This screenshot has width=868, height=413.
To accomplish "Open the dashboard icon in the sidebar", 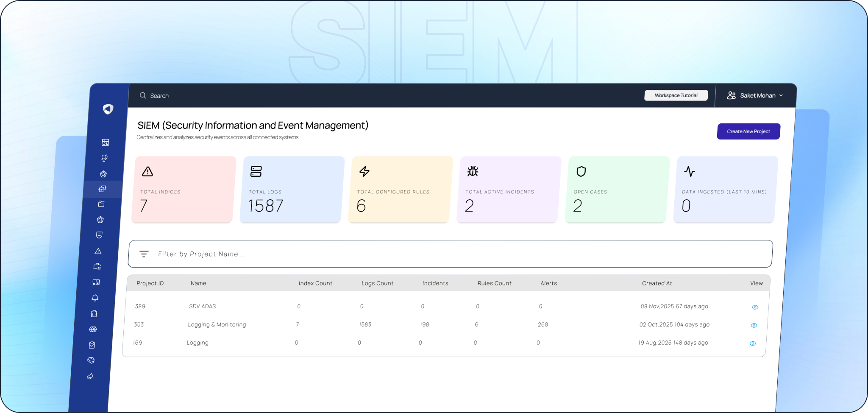I will [x=105, y=142].
